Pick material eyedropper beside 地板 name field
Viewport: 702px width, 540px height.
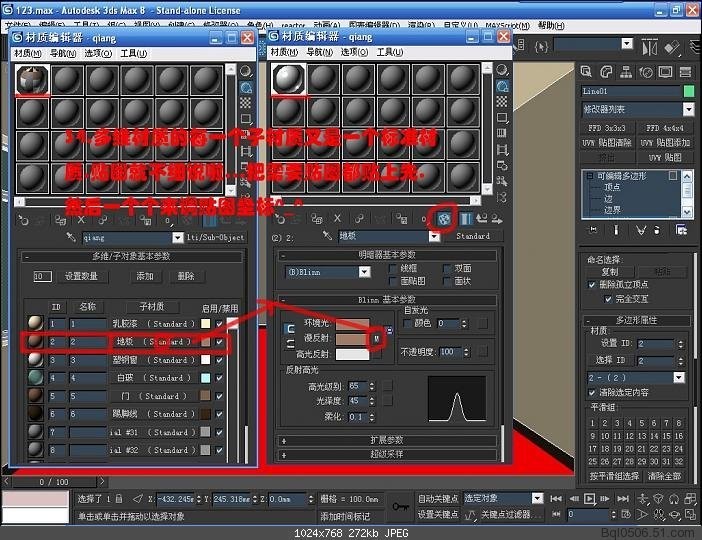(328, 236)
